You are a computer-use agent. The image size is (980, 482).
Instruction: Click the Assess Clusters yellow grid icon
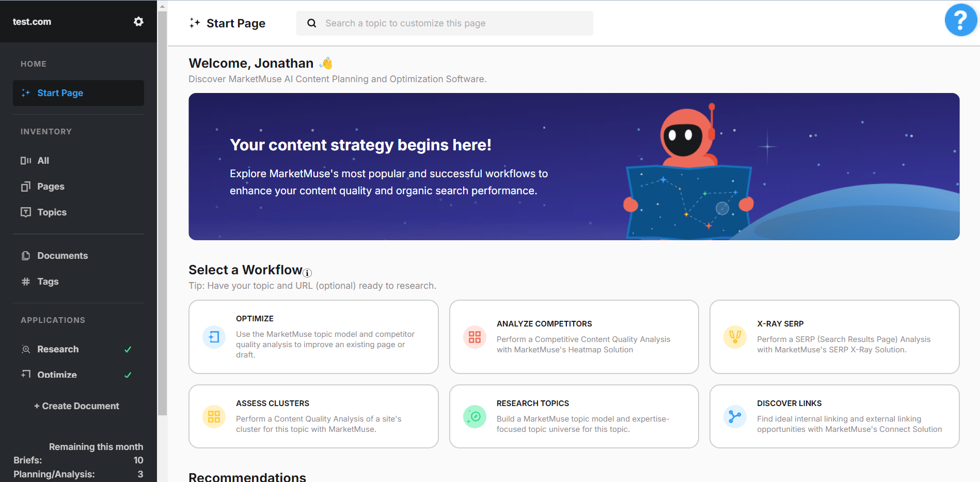coord(214,417)
